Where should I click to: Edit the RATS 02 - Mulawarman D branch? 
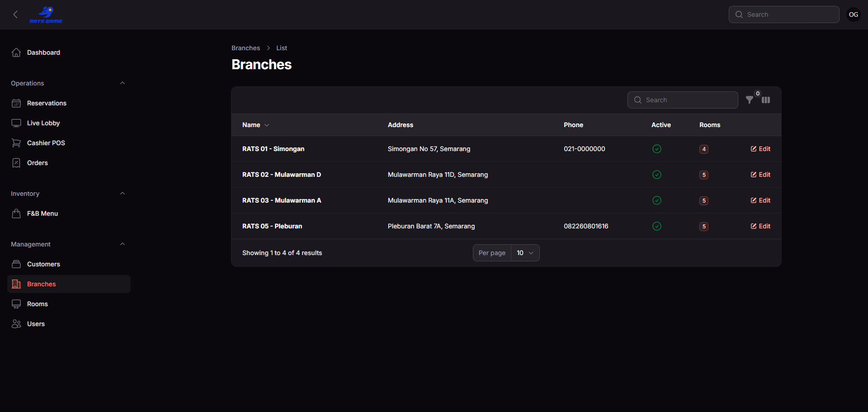[x=760, y=175]
